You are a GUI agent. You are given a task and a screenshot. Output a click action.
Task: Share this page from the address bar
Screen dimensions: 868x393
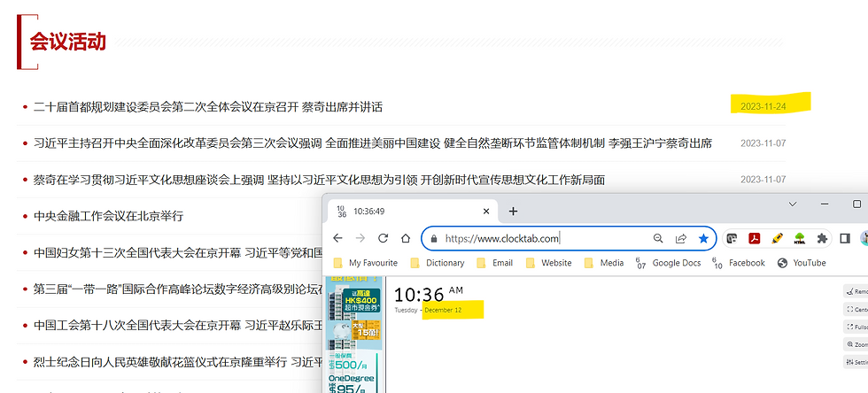(681, 239)
